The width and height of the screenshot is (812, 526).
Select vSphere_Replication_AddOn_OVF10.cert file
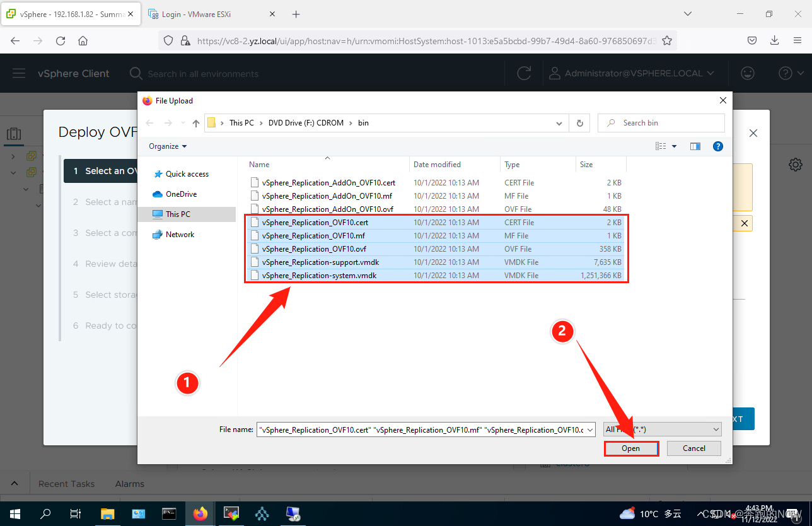coord(435,183)
